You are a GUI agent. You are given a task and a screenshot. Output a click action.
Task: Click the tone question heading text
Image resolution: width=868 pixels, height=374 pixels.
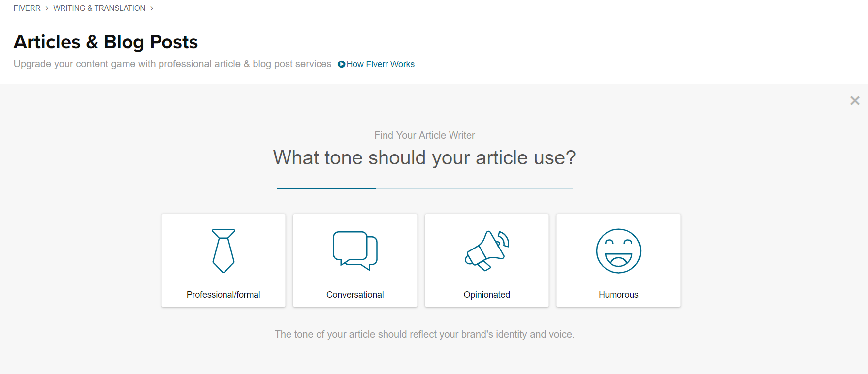pyautogui.click(x=424, y=157)
